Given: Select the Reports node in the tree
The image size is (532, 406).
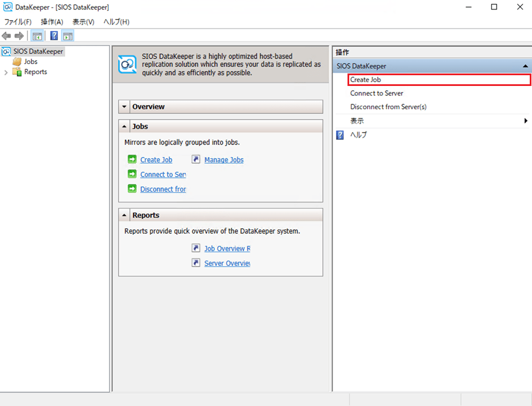Looking at the screenshot, I should point(36,72).
